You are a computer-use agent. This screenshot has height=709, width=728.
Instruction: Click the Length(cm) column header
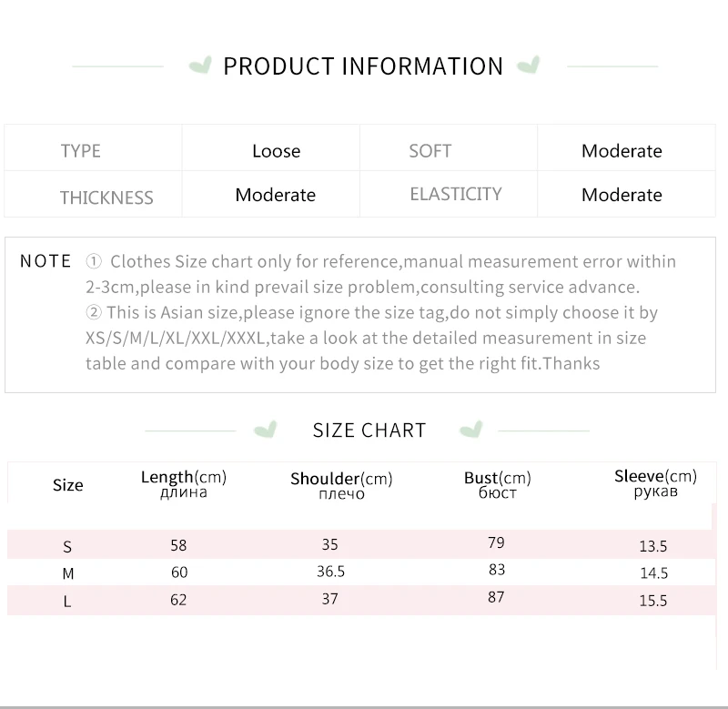[184, 484]
